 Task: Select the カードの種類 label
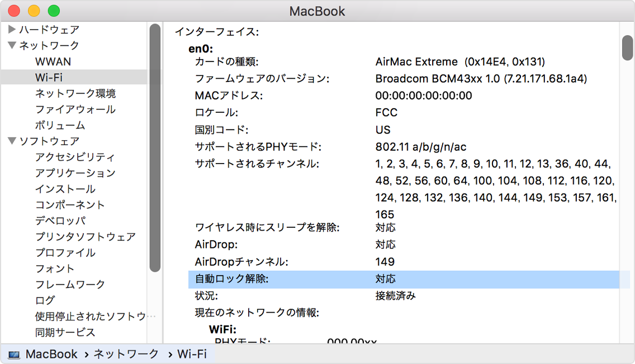[x=227, y=62]
